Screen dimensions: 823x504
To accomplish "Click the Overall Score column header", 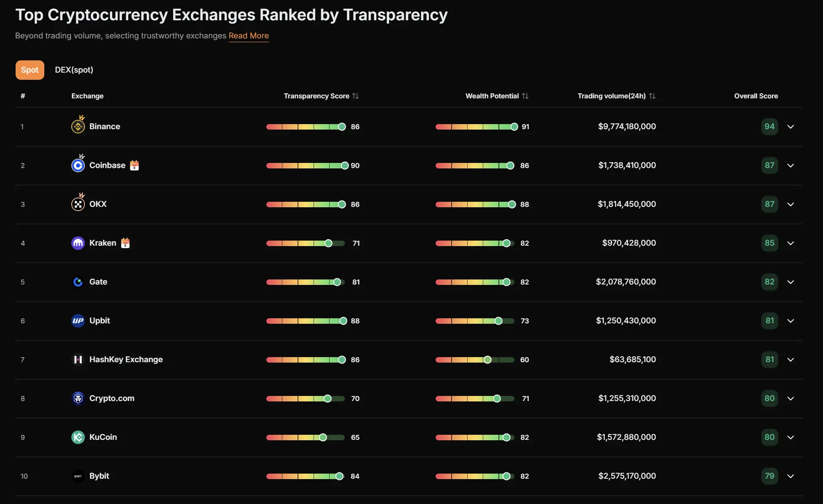I will (756, 96).
